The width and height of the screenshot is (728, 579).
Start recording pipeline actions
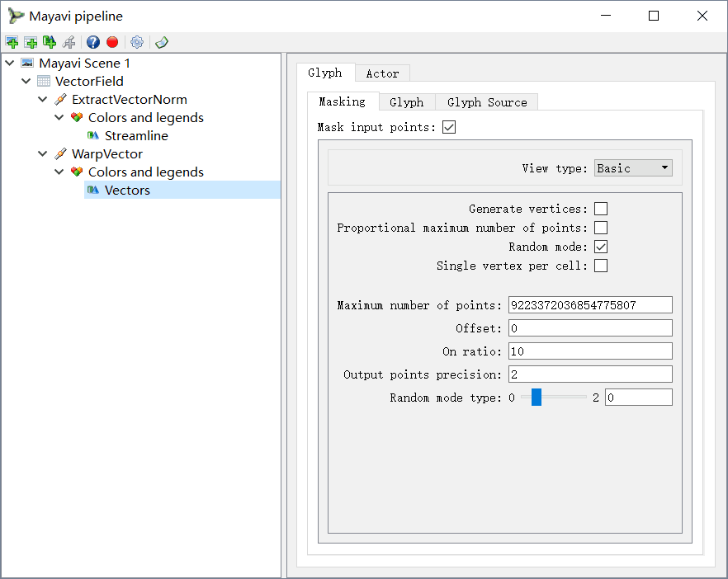(x=111, y=42)
